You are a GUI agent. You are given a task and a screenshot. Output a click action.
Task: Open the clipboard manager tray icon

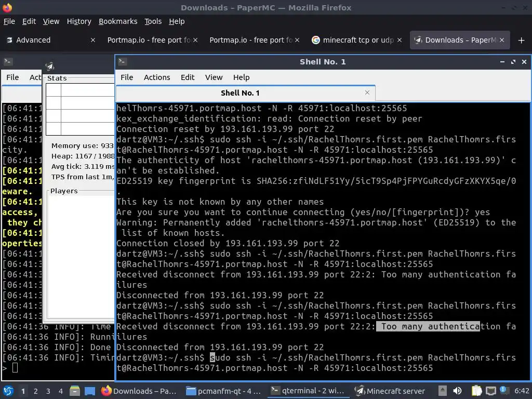[x=477, y=391]
